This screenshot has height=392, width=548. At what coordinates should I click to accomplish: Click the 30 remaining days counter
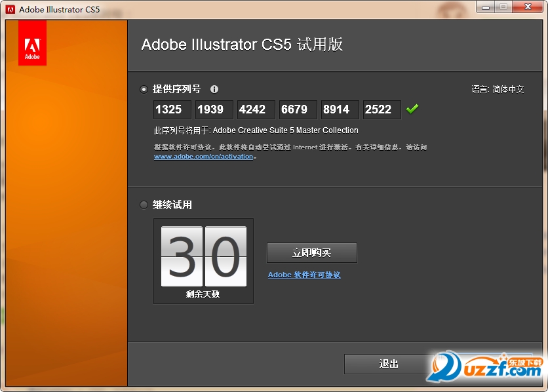tap(203, 256)
